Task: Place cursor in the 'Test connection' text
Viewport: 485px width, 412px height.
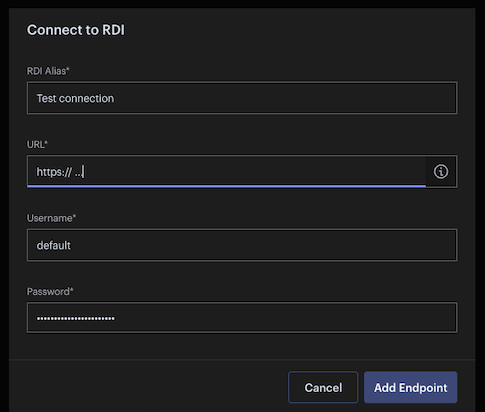Action: coord(75,98)
